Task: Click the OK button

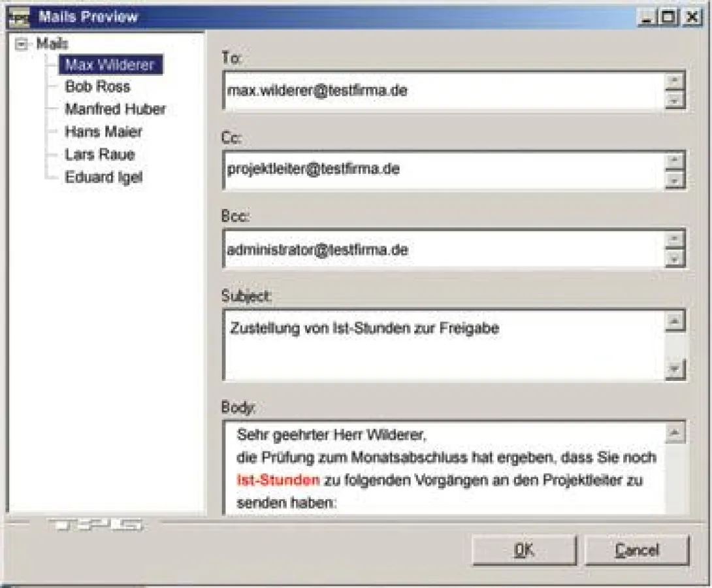Action: tap(523, 549)
